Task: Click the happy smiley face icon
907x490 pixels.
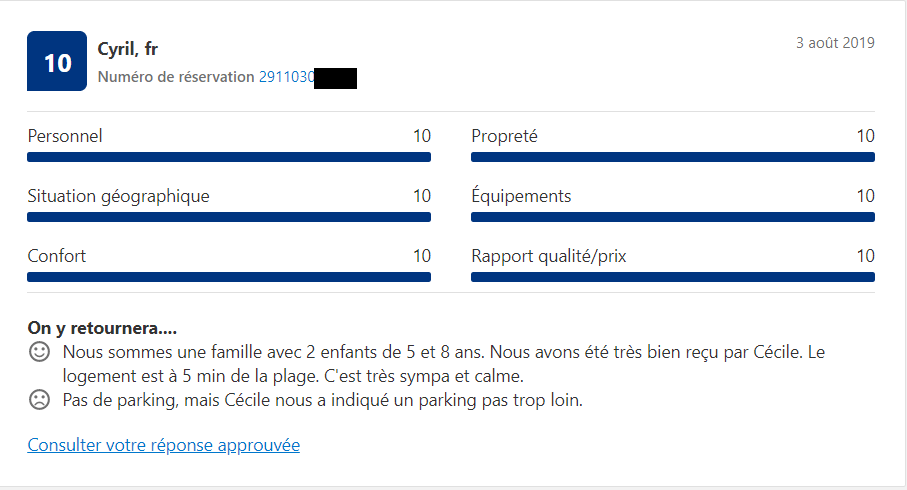Action: coord(39,352)
